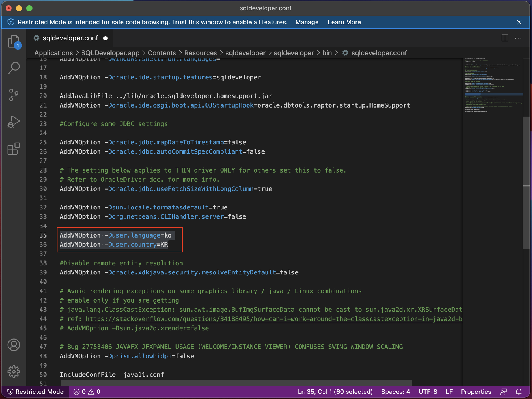The height and width of the screenshot is (399, 532).
Task: Open Resources breadcrumb
Action: pos(201,53)
